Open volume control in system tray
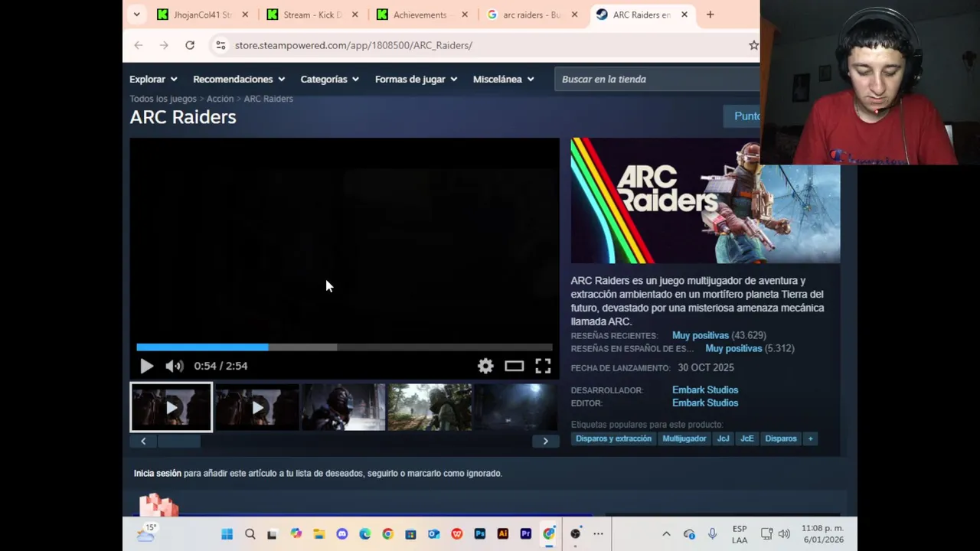The height and width of the screenshot is (551, 980). (784, 534)
